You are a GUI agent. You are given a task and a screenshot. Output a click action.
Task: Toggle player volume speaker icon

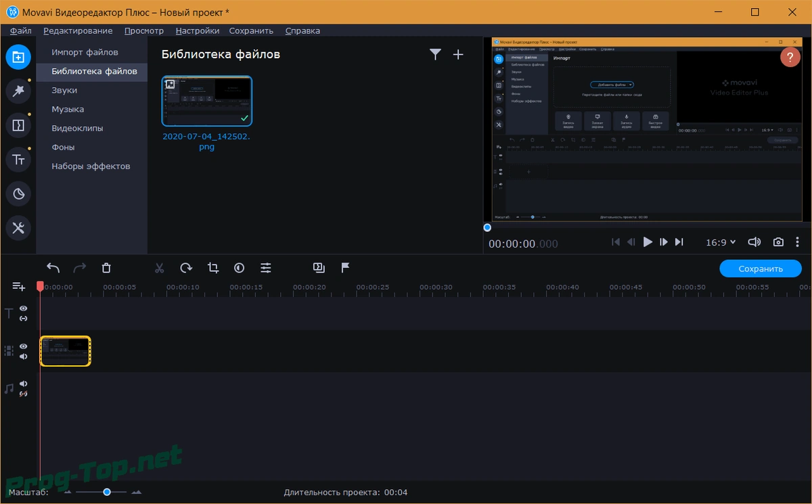tap(754, 242)
